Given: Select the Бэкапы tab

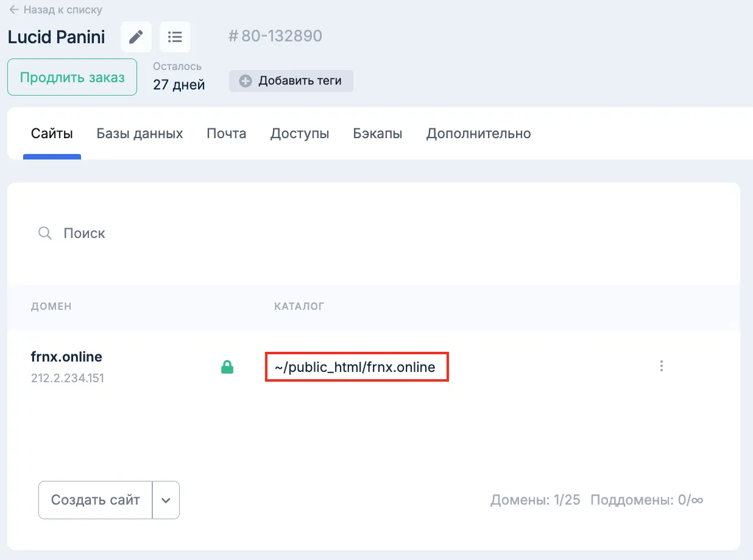Looking at the screenshot, I should [x=378, y=133].
